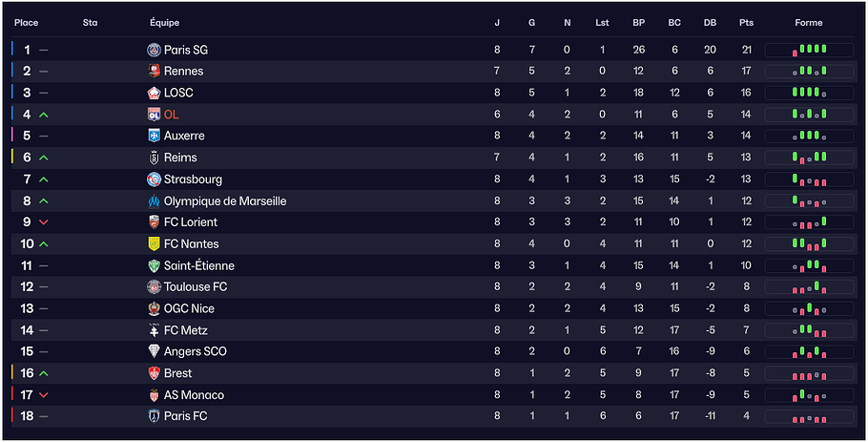
Task: Click the Paris SG club crest
Action: point(154,50)
